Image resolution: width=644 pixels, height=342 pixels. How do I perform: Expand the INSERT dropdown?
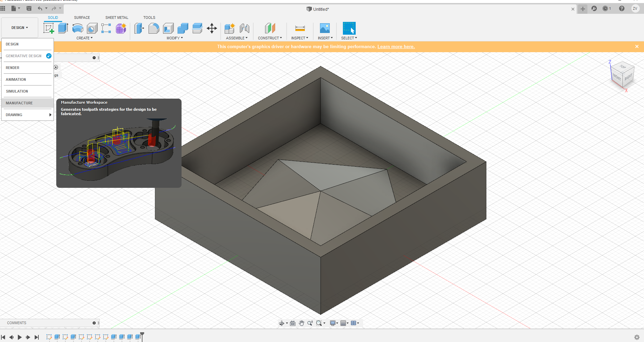point(325,38)
